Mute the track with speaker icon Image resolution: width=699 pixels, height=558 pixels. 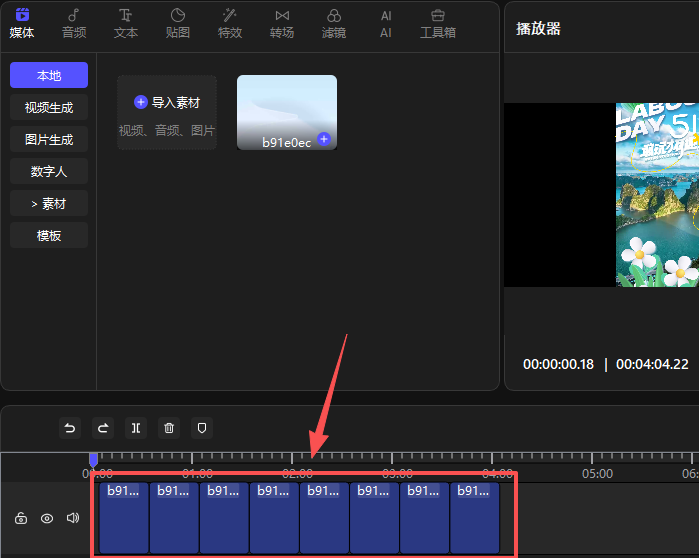coord(73,518)
